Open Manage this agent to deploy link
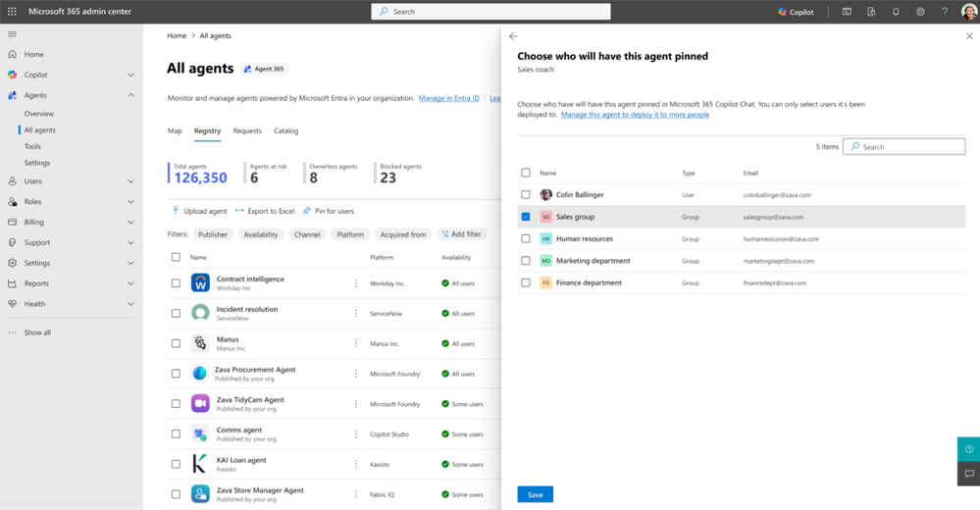980x510 pixels. pos(635,115)
